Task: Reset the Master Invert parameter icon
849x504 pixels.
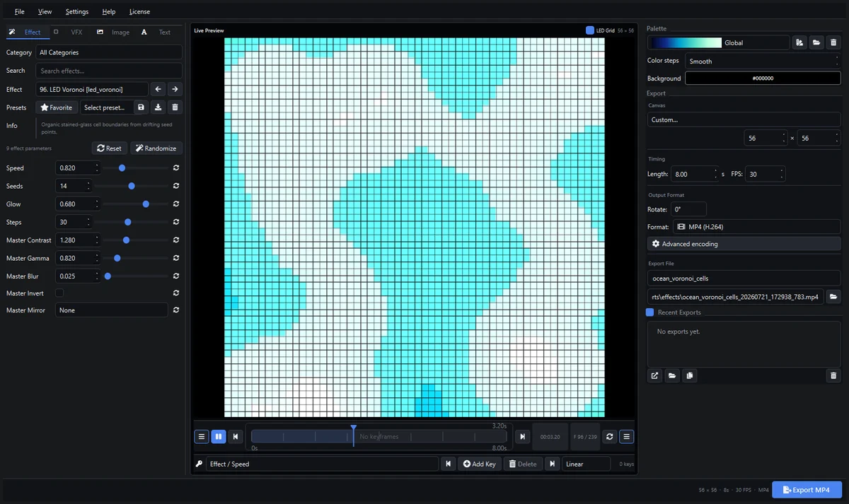Action: pos(175,293)
